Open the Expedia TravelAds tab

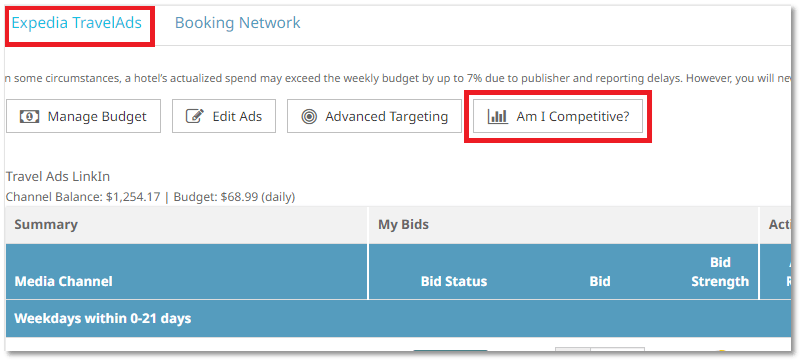click(77, 23)
